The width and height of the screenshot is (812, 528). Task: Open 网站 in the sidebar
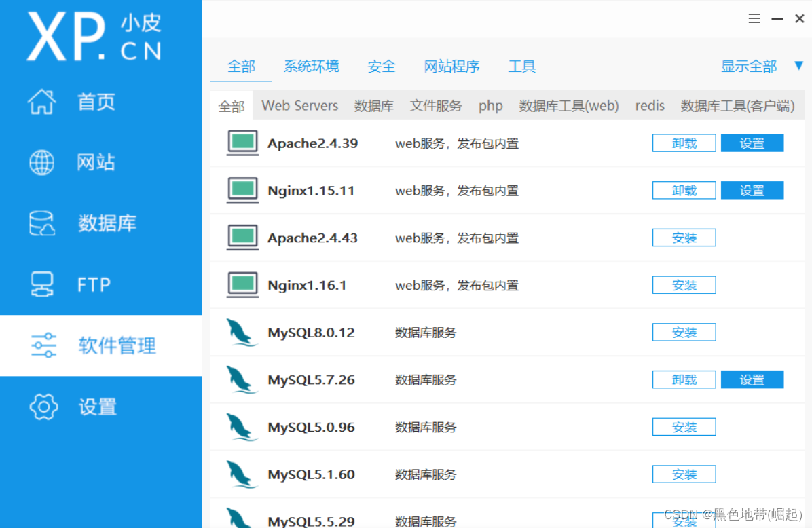pos(96,163)
